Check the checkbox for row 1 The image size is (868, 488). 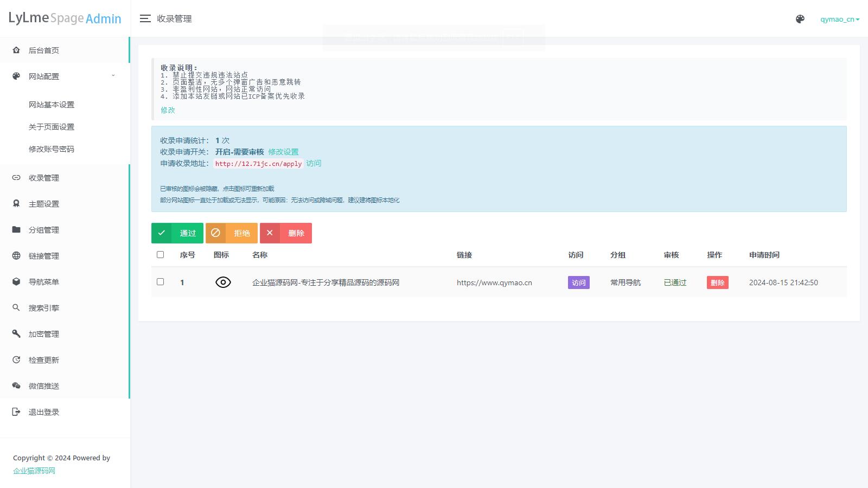(160, 282)
